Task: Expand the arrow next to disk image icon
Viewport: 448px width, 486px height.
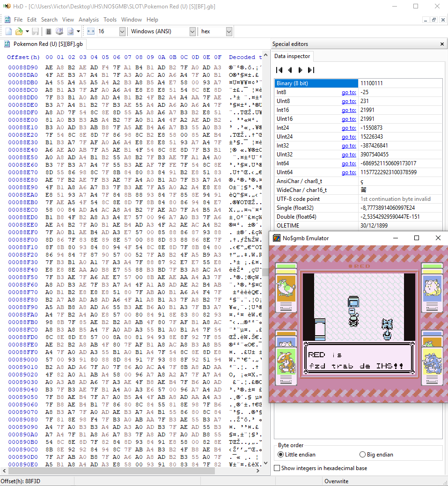Action: point(78,31)
